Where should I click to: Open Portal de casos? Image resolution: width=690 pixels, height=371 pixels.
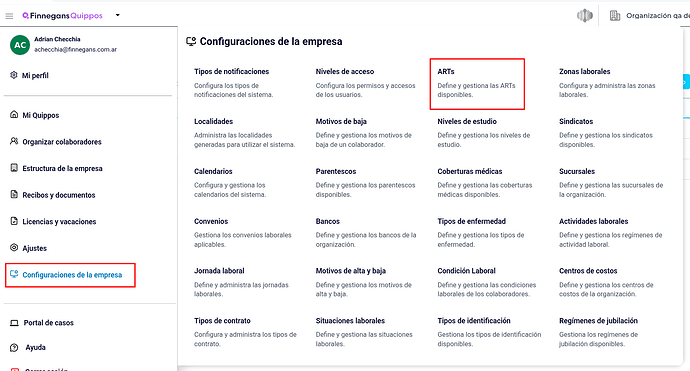(x=48, y=323)
